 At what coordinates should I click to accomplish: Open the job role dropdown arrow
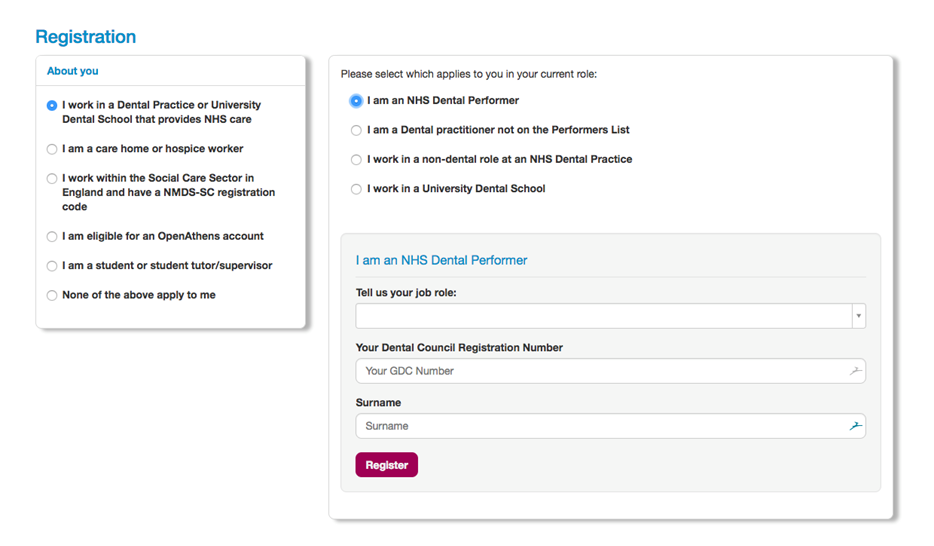(858, 316)
